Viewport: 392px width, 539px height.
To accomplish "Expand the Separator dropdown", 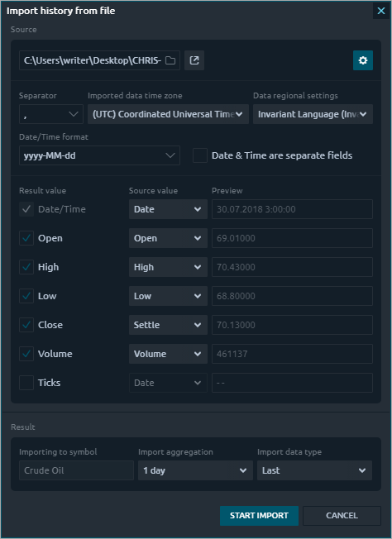I will [51, 114].
